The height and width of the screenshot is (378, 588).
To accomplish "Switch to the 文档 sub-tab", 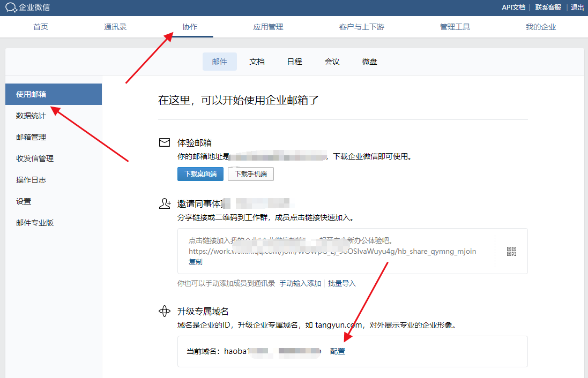I will click(257, 62).
